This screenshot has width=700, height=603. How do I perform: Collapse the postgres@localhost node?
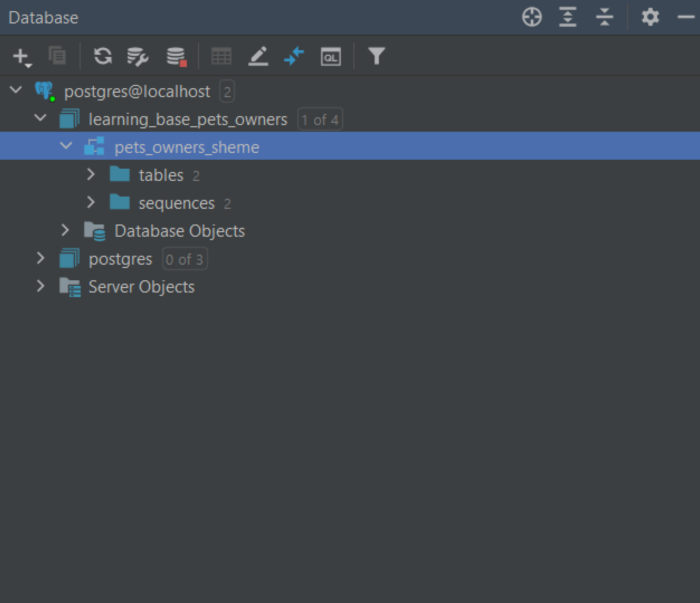(x=16, y=90)
